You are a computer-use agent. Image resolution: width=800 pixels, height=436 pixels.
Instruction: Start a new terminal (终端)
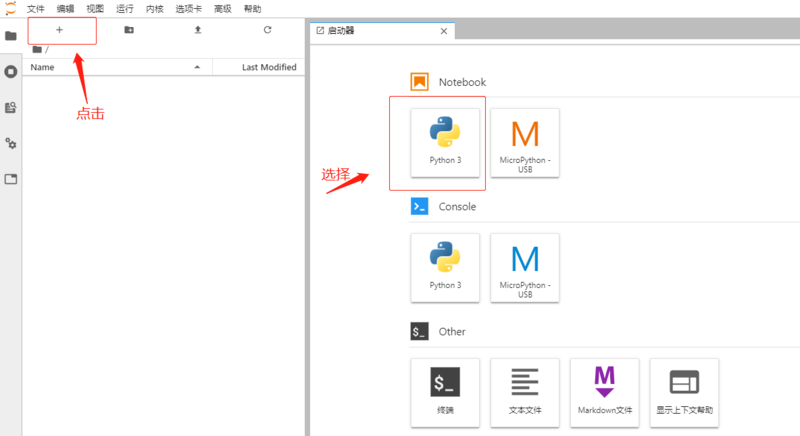click(x=445, y=391)
